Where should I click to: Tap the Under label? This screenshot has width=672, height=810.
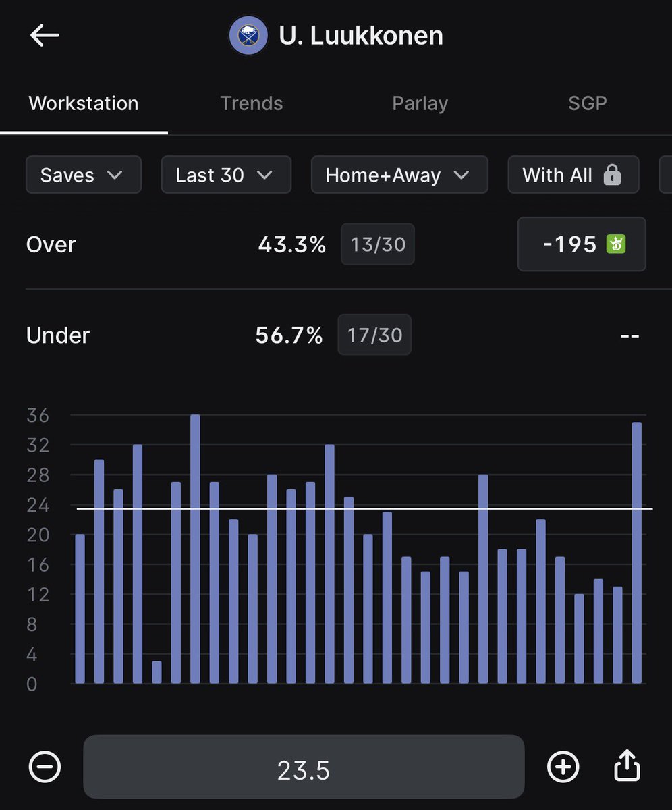(58, 335)
